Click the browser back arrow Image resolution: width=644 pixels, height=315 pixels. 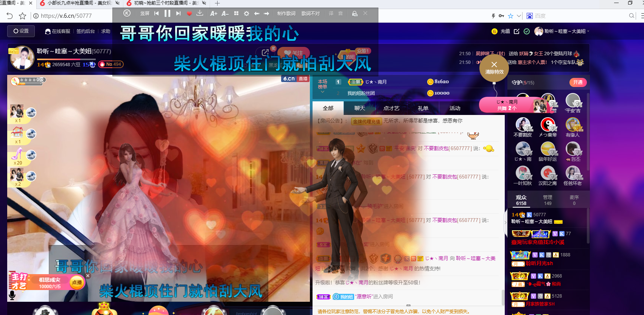(9, 16)
